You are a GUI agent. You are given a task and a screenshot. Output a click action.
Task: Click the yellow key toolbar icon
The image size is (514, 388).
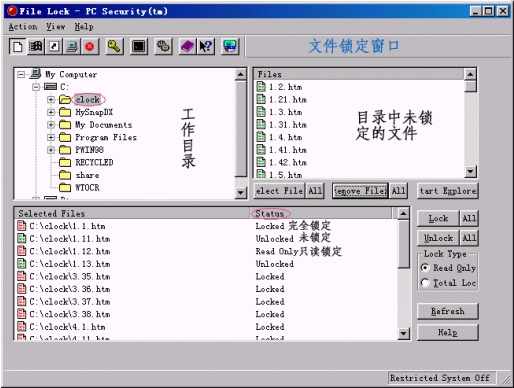(114, 47)
